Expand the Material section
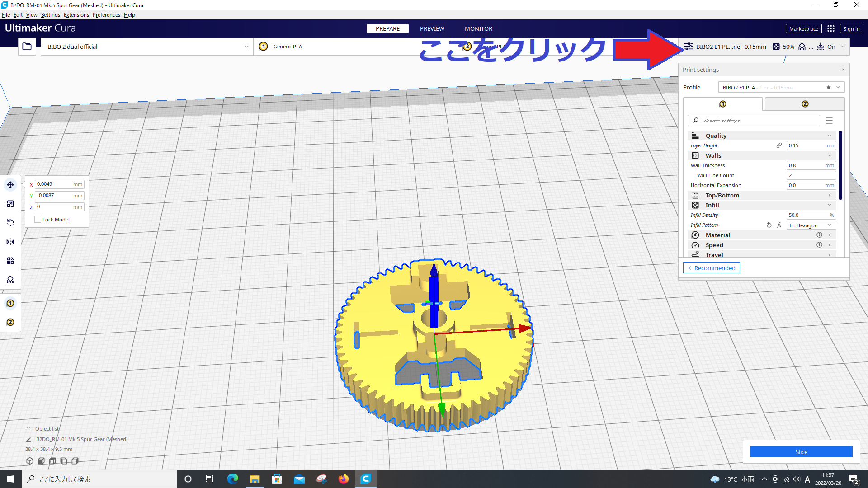The image size is (868, 488). click(x=762, y=235)
